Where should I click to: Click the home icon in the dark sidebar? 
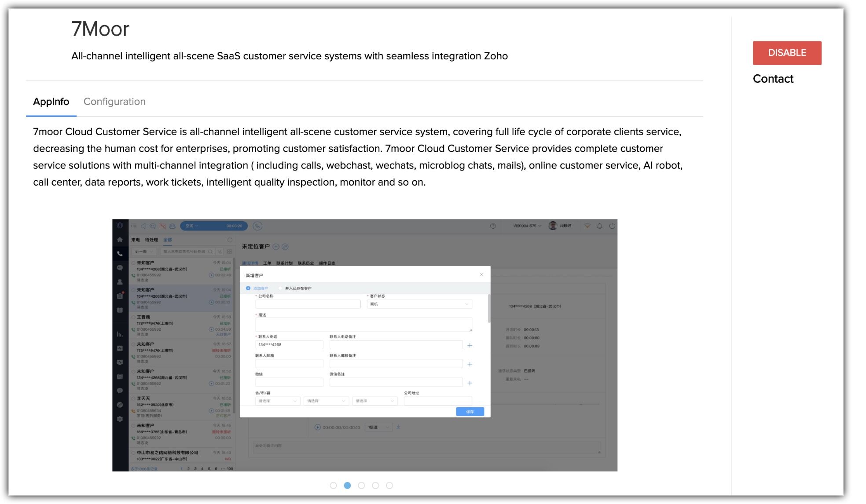coord(120,240)
